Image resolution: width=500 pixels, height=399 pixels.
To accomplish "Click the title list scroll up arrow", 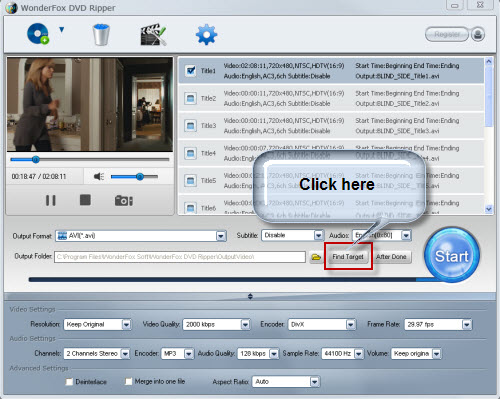I will click(489, 61).
